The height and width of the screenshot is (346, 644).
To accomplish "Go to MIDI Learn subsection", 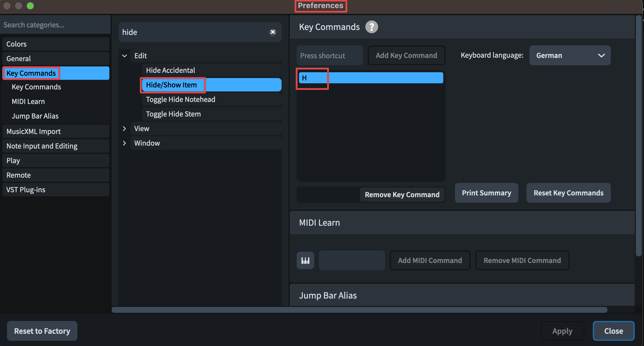I will (28, 101).
